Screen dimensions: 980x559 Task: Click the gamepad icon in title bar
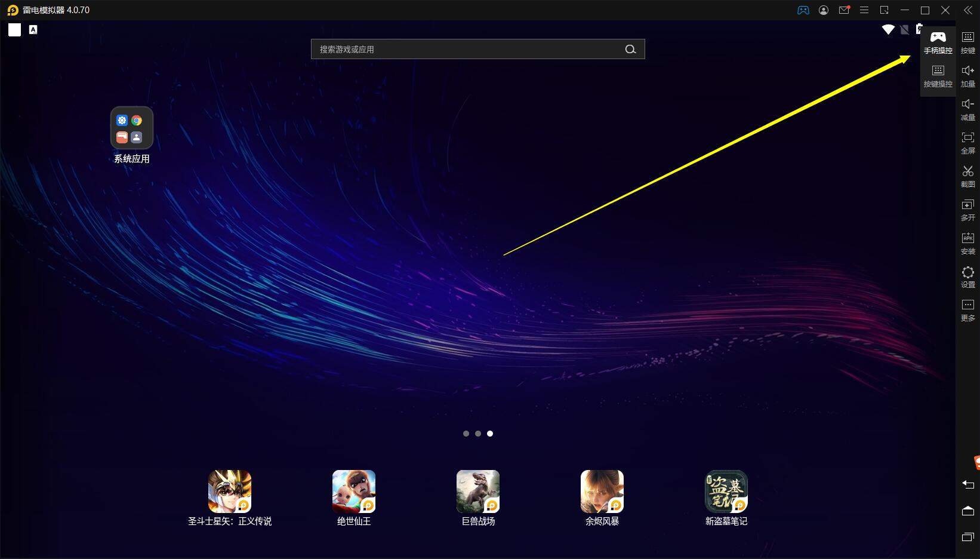click(803, 10)
